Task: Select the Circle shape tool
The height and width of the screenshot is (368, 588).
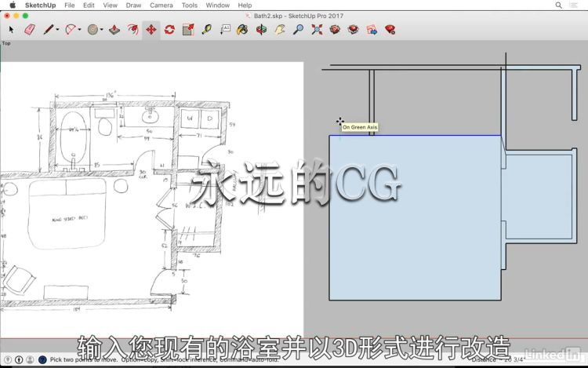Action: 93,29
